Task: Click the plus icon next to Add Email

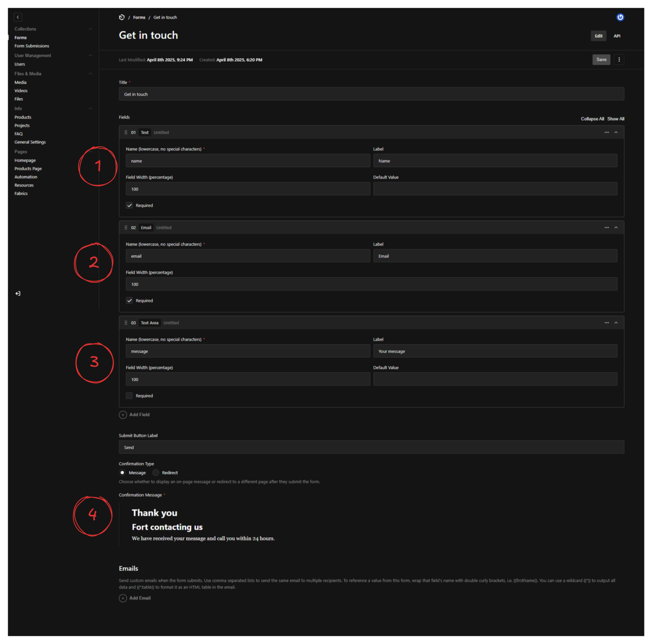Action: click(x=123, y=598)
